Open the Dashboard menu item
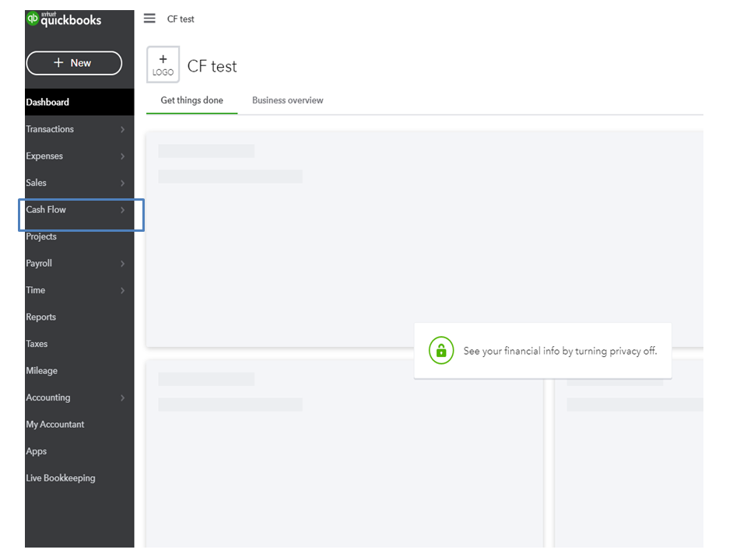This screenshot has height=560, width=747. click(x=79, y=102)
